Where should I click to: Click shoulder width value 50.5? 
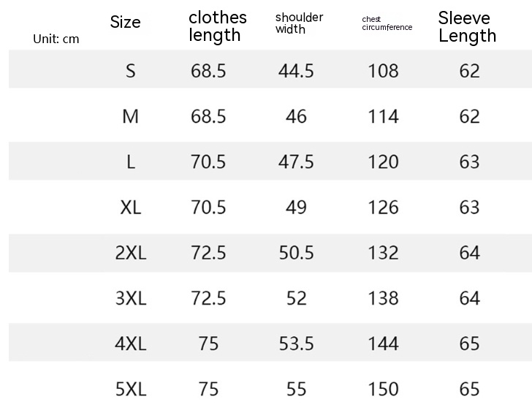(x=296, y=253)
